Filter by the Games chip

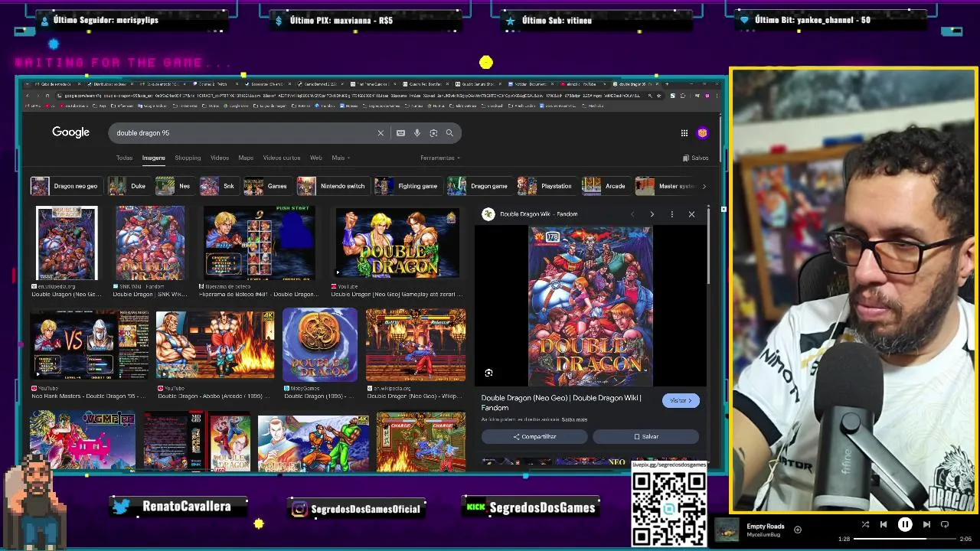tap(266, 186)
